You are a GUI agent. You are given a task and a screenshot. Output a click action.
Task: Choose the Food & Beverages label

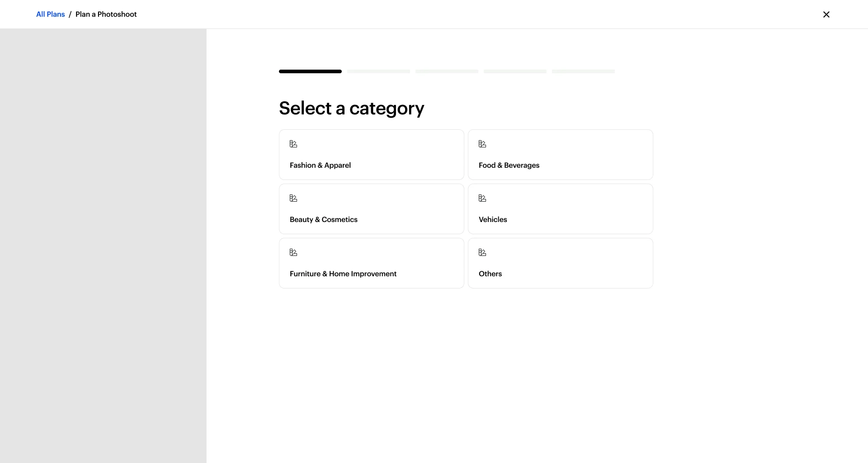pyautogui.click(x=509, y=165)
